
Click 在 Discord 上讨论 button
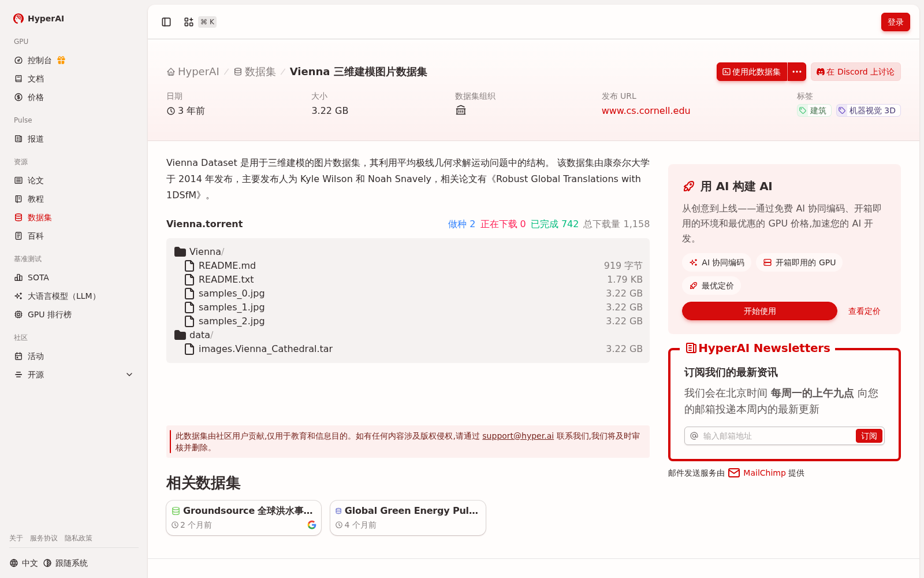[856, 72]
